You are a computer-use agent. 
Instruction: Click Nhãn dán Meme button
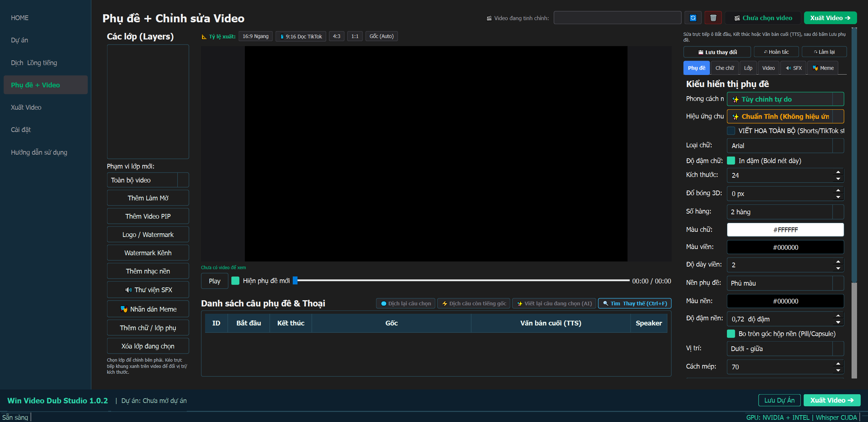[148, 309]
